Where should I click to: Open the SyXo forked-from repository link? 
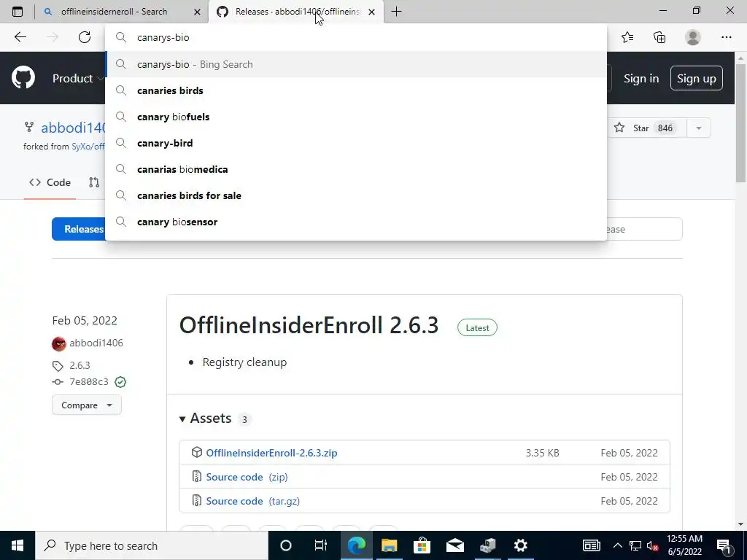(88, 146)
